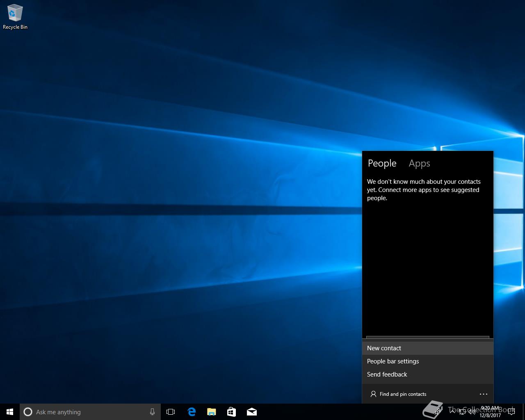Switch to the People tab

pos(382,163)
